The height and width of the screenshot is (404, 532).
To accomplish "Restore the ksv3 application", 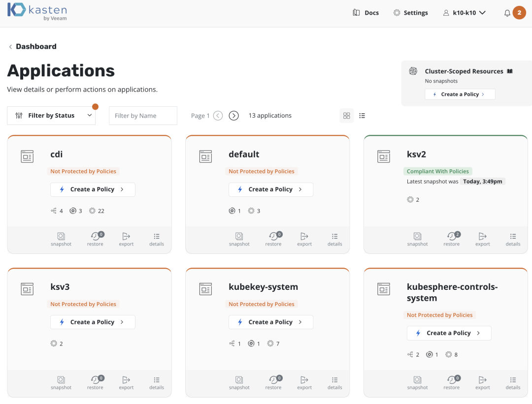I will 96,383.
